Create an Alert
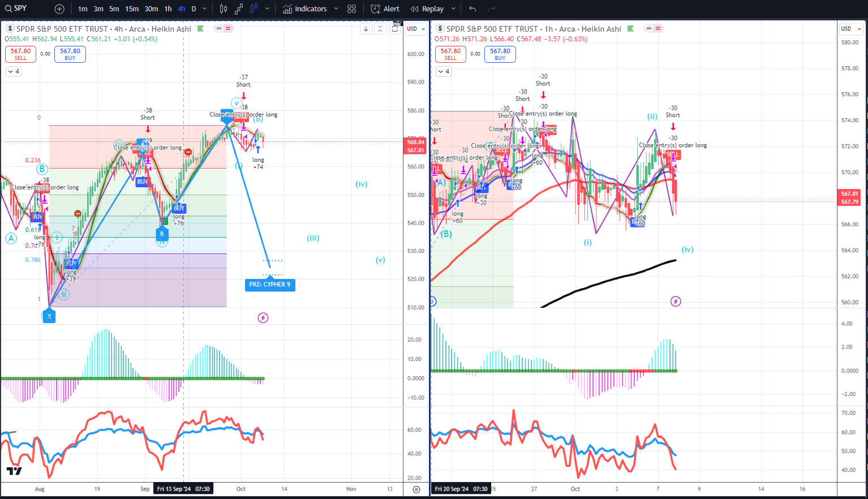This screenshot has height=499, width=868. point(385,8)
